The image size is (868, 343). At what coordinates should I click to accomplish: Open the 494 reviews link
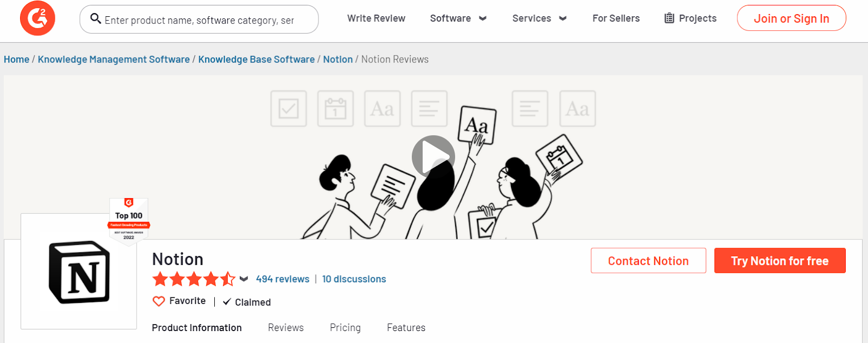283,279
